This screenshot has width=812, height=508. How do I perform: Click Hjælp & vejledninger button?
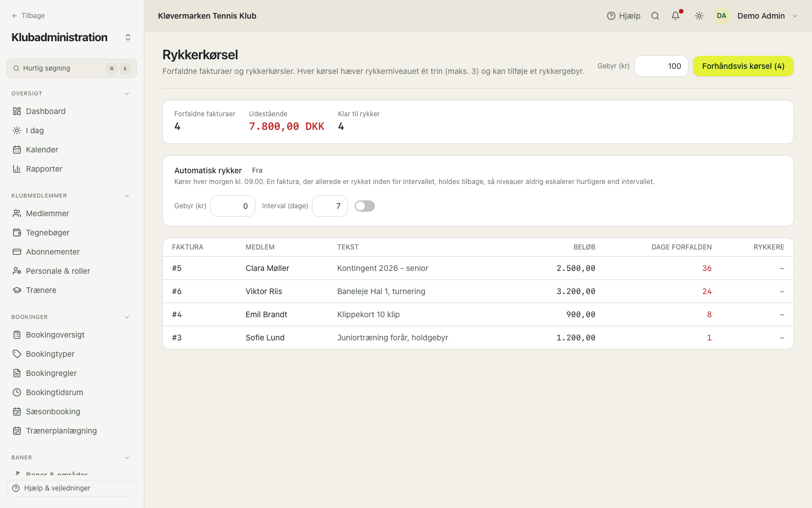pos(72,488)
